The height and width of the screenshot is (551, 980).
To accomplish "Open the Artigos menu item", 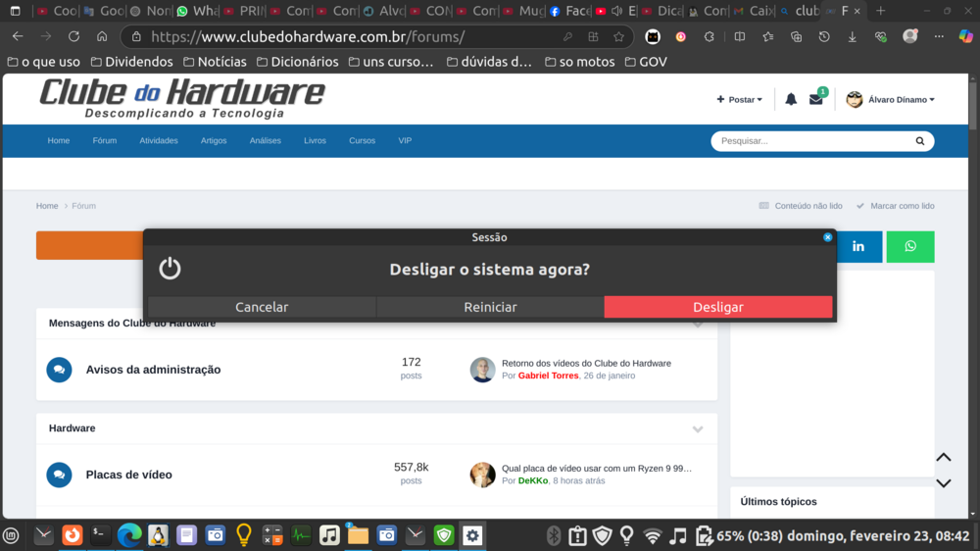I will tap(214, 141).
